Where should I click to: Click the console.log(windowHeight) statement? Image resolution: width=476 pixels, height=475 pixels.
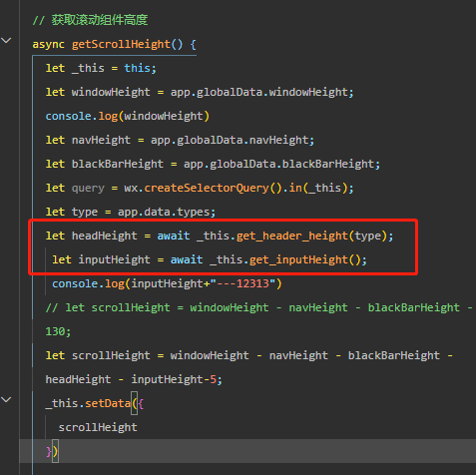[128, 116]
